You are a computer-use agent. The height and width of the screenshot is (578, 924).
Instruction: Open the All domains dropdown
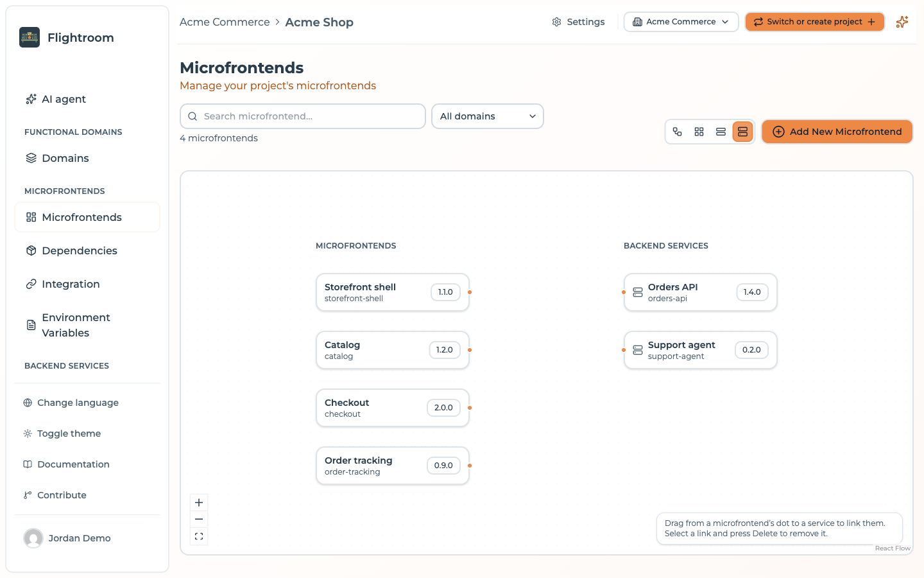pyautogui.click(x=488, y=116)
